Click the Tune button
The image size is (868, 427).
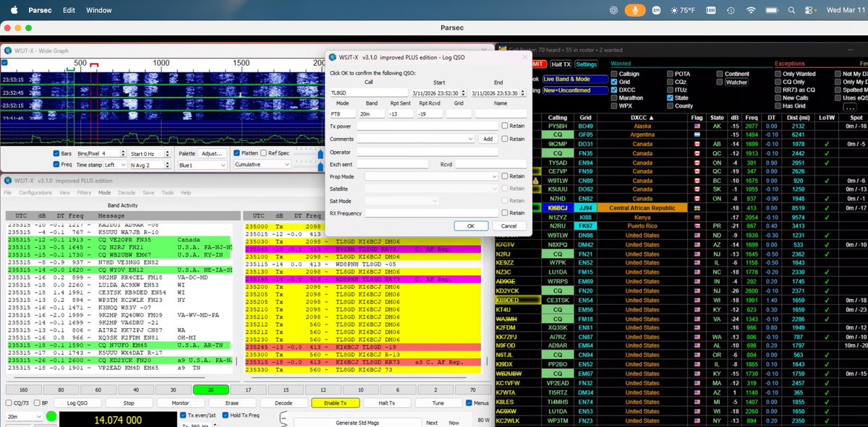coord(438,403)
